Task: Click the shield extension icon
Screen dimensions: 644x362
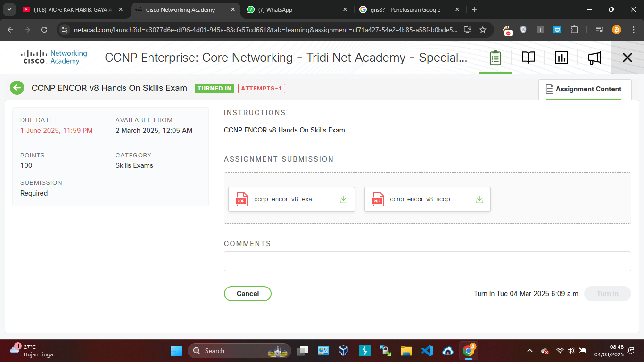Action: click(523, 30)
